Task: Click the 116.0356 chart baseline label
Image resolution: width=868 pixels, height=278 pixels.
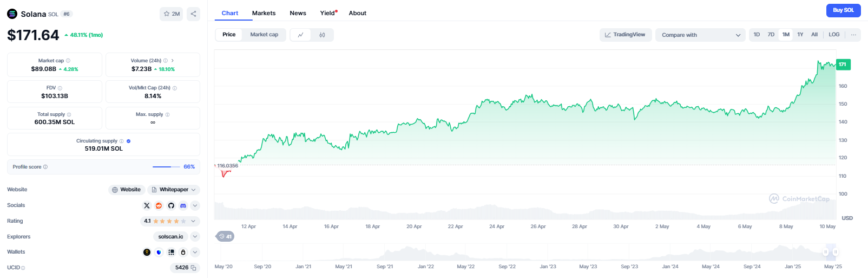Action: click(x=227, y=166)
